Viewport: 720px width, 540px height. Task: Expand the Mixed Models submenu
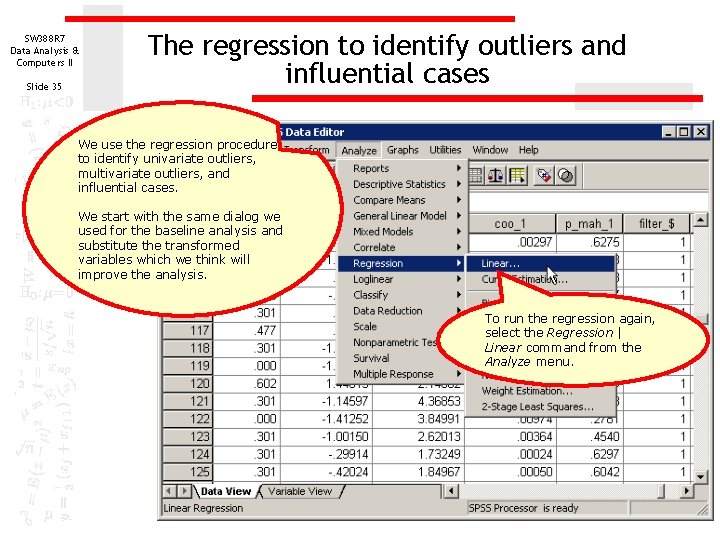(x=403, y=232)
